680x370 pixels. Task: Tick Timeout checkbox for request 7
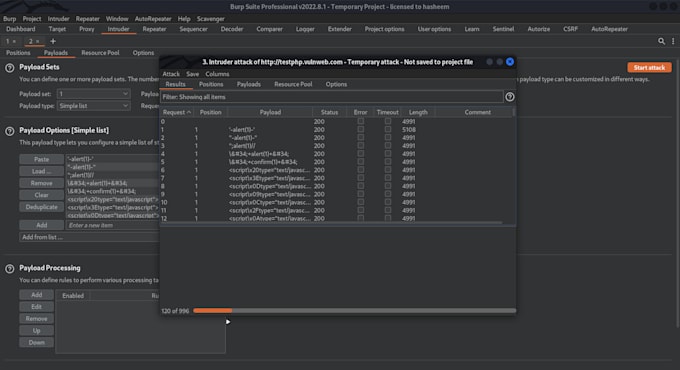(x=388, y=178)
